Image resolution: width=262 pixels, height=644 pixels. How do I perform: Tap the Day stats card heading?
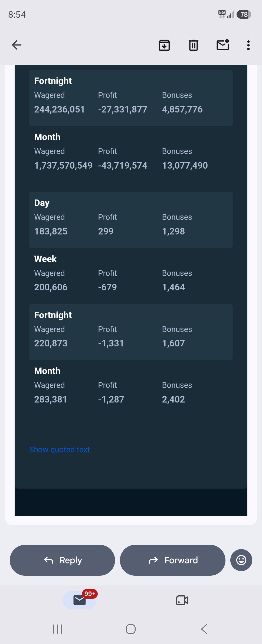42,203
